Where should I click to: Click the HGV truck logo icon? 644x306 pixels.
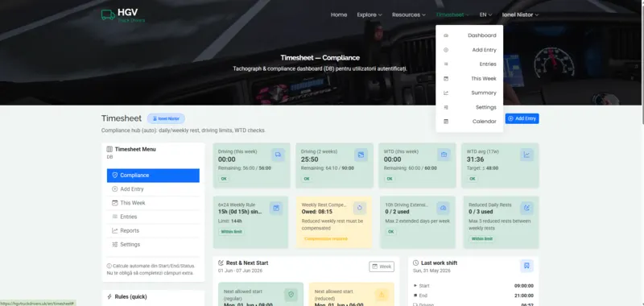pyautogui.click(x=108, y=14)
